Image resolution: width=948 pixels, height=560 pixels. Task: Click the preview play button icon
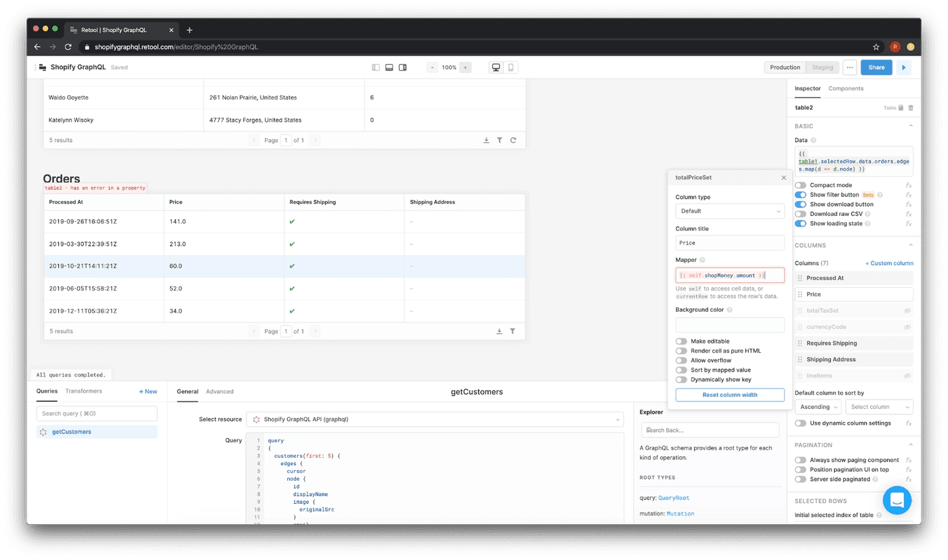[x=903, y=68]
